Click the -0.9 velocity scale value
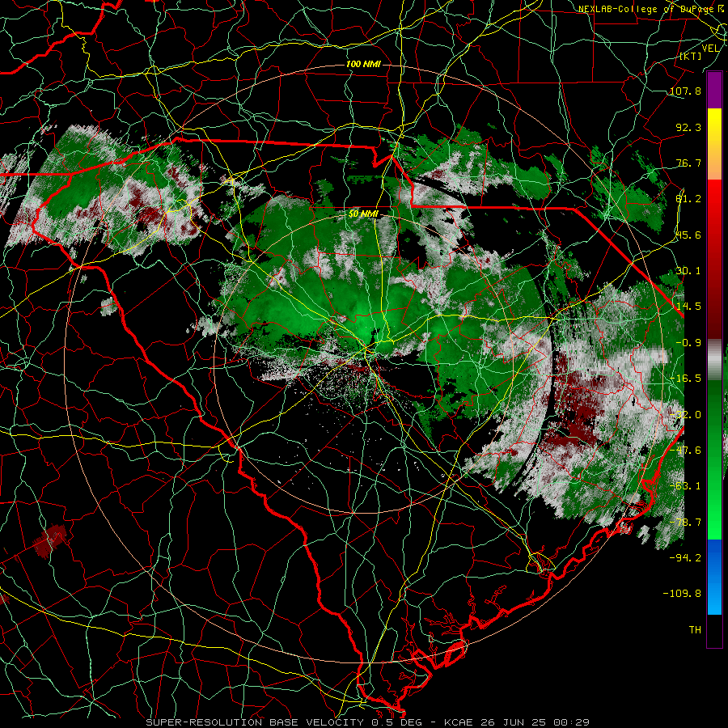The image size is (728, 728). (688, 343)
